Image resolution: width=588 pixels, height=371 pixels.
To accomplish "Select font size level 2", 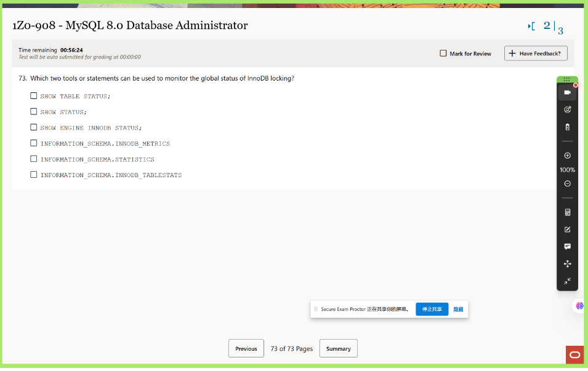I will pyautogui.click(x=547, y=25).
